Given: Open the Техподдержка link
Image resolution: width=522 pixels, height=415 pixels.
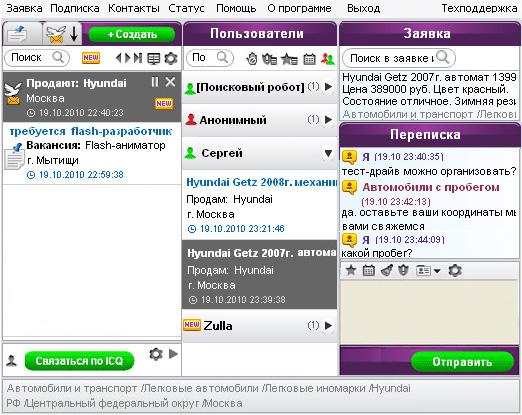Looking at the screenshot, I should [479, 8].
